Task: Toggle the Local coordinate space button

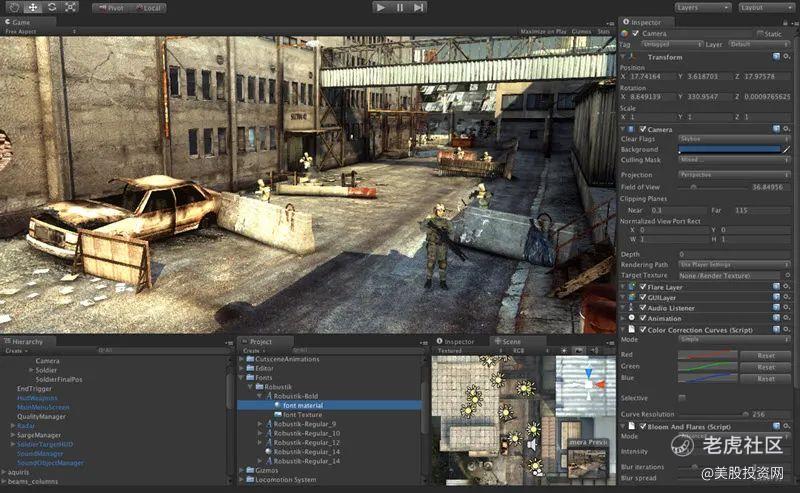Action: point(147,8)
